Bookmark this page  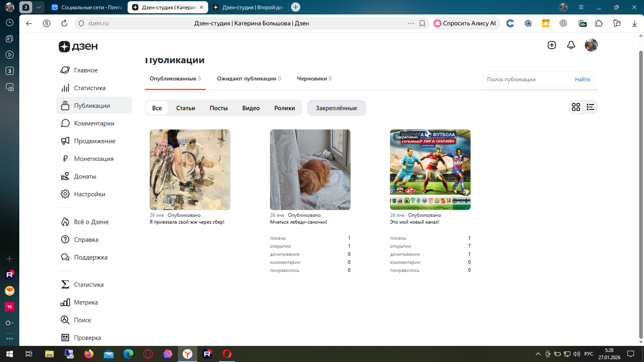pos(422,24)
